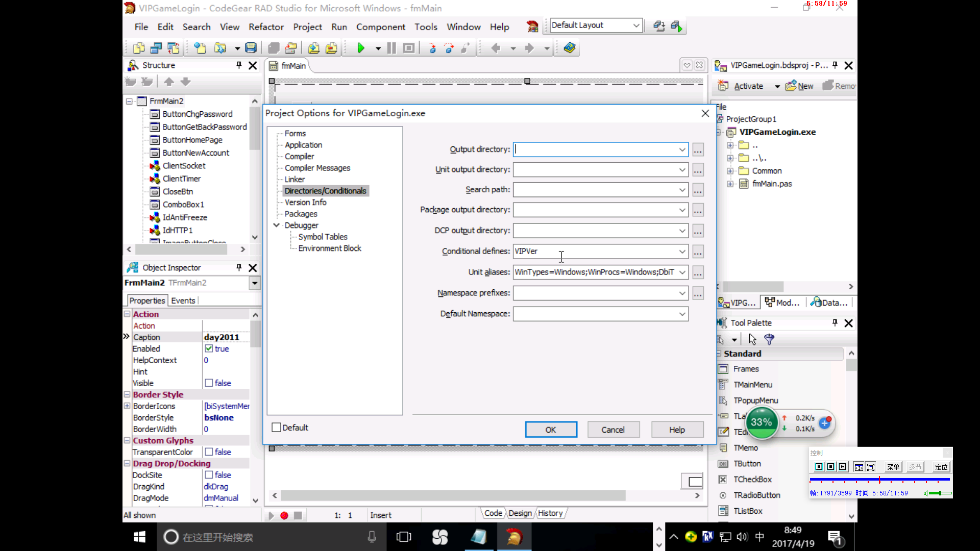Click the Pause button in toolbar
This screenshot has height=551, width=980.
click(x=391, y=48)
